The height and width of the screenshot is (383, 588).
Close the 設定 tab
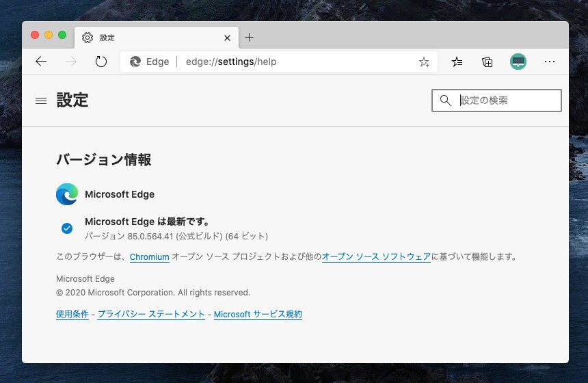coord(227,38)
